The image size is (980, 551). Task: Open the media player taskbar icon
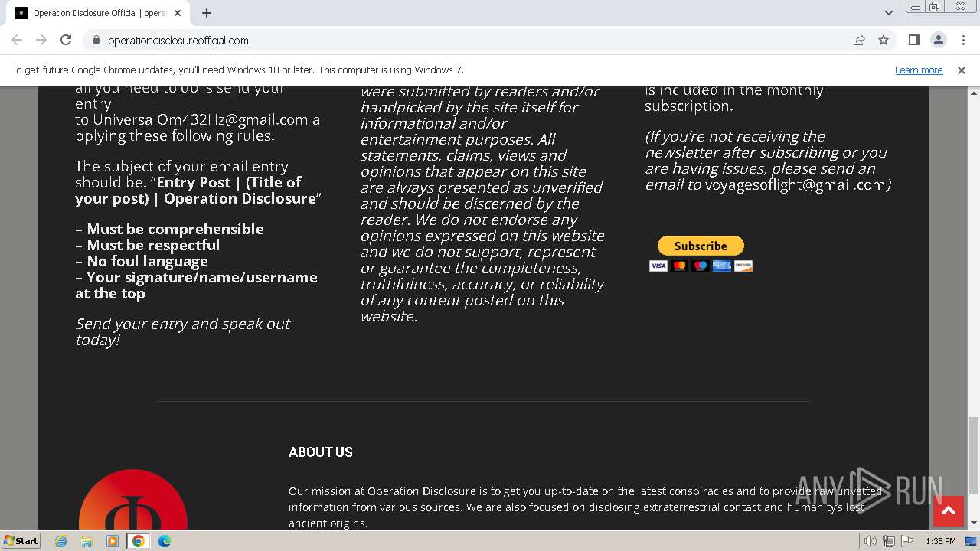(113, 541)
